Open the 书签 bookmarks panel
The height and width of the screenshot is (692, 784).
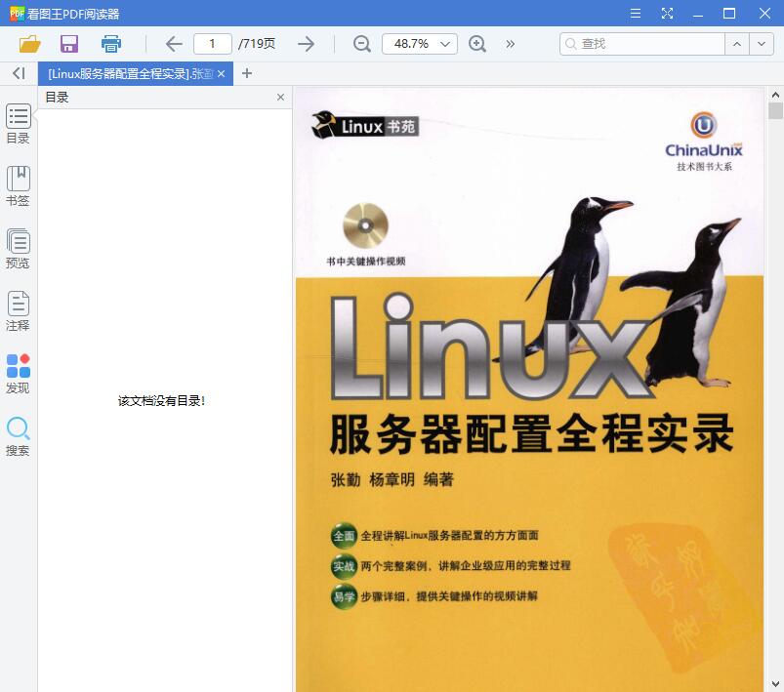point(18,186)
